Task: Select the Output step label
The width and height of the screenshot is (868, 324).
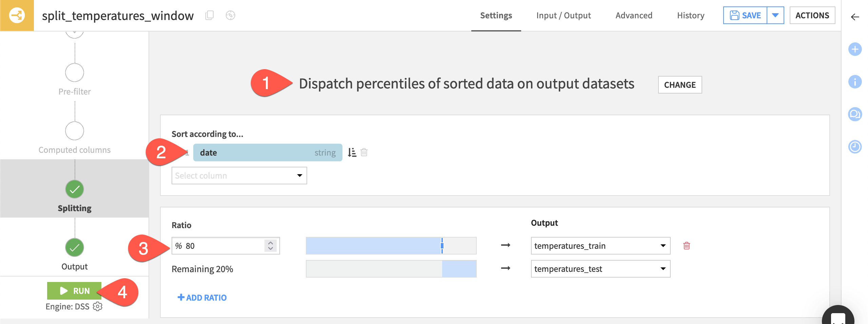Action: click(x=75, y=266)
